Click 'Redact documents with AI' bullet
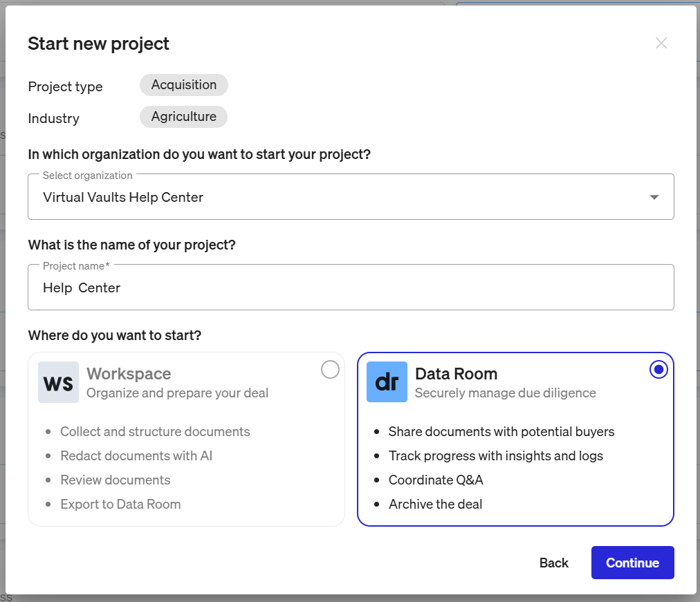 tap(136, 455)
